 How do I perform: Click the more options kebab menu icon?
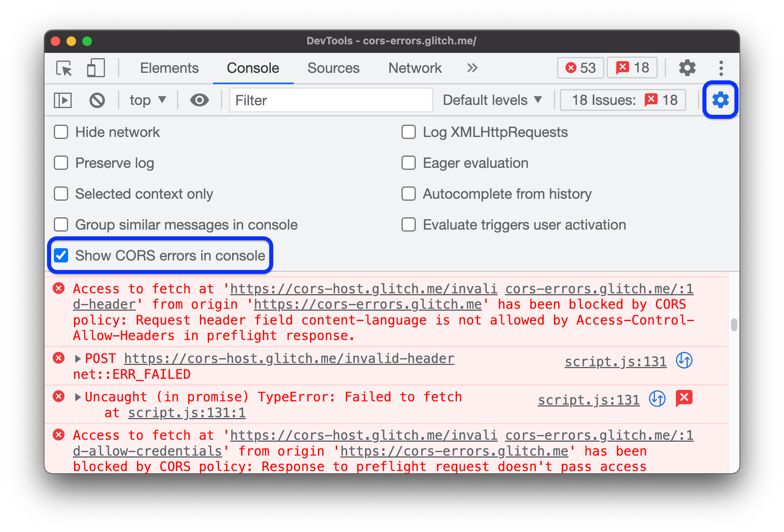[721, 67]
